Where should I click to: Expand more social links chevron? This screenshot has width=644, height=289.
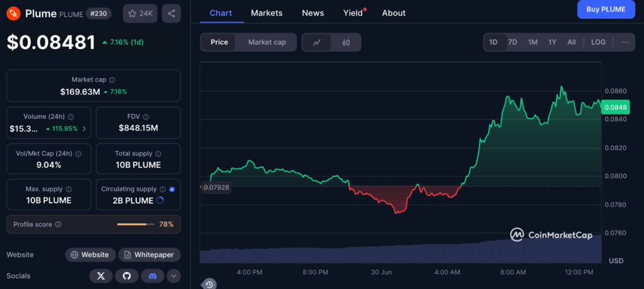tap(173, 276)
